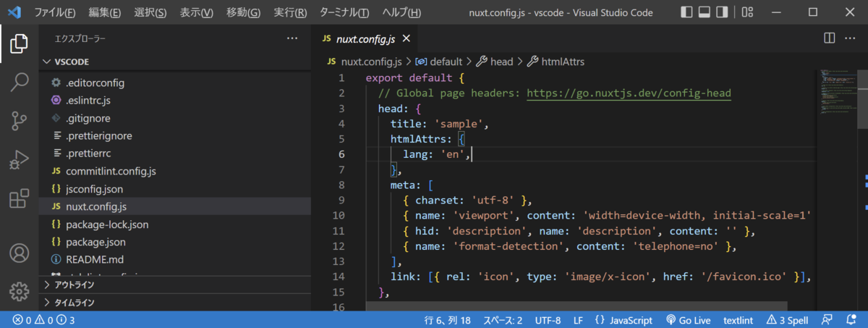Select the nuxt.config.js editor tab

pos(365,38)
